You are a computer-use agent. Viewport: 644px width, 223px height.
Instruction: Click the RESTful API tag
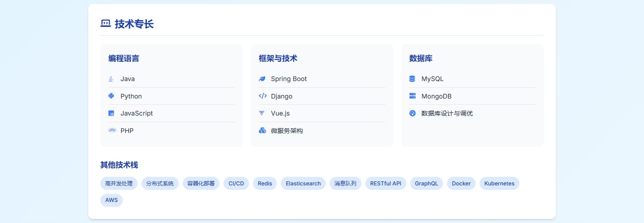pos(386,184)
